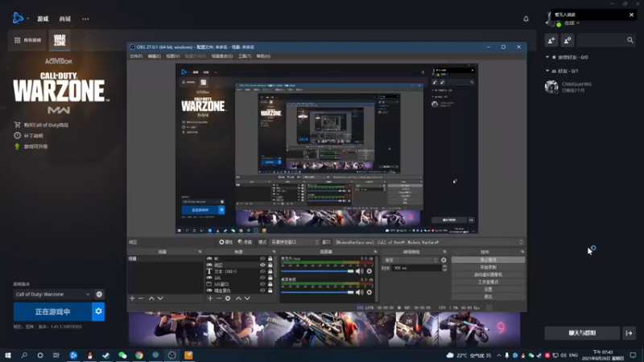The image size is (644, 362).
Task: Open the all games grid icon
Action: pos(17,40)
